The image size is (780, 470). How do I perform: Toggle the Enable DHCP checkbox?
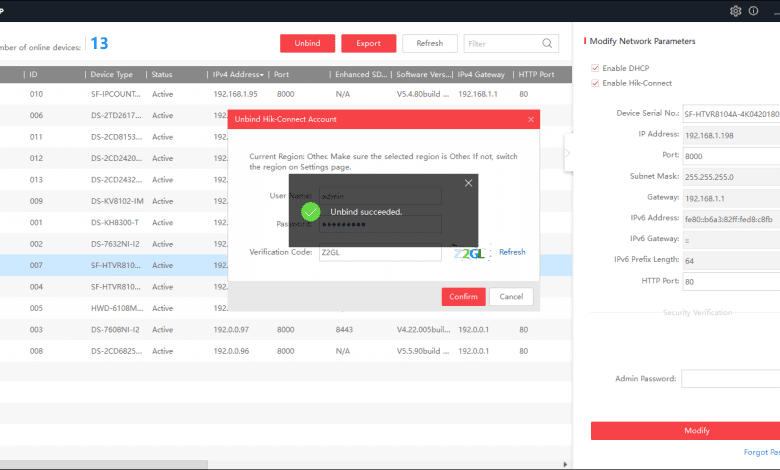point(595,68)
